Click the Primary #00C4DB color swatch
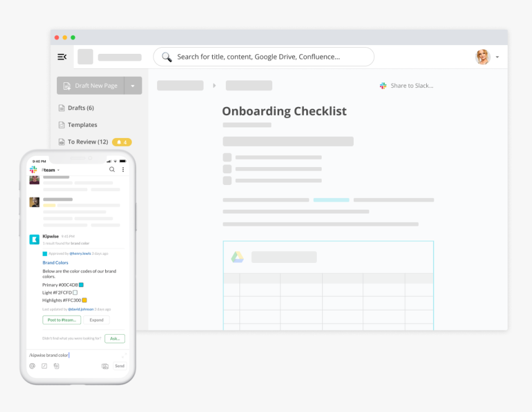532x412 pixels. [x=81, y=285]
